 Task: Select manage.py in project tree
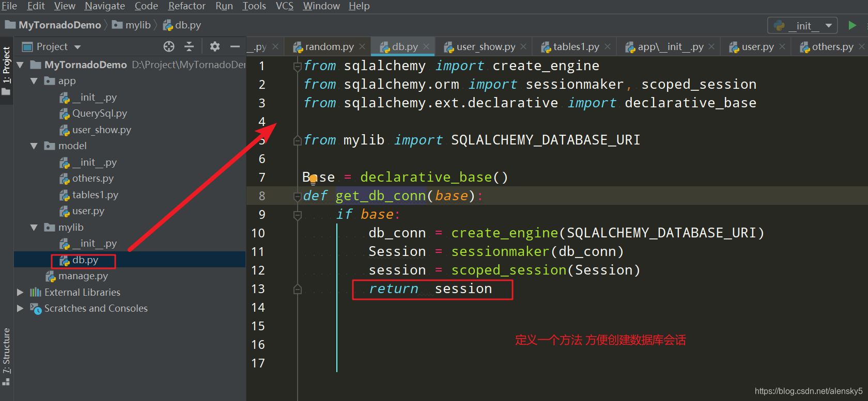coord(76,276)
